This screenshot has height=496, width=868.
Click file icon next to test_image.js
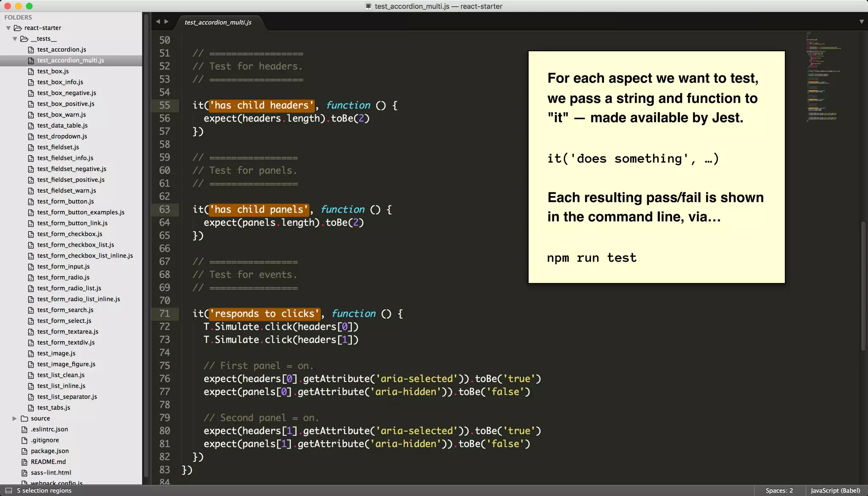pyautogui.click(x=31, y=354)
